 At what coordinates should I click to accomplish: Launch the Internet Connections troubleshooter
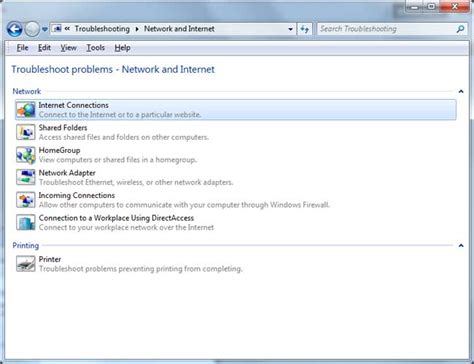coord(236,110)
